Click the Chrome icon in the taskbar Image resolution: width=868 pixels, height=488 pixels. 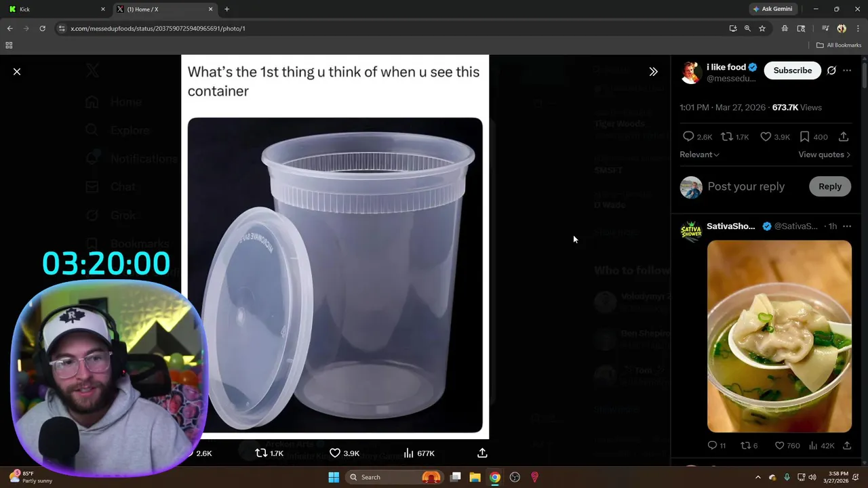[495, 477]
